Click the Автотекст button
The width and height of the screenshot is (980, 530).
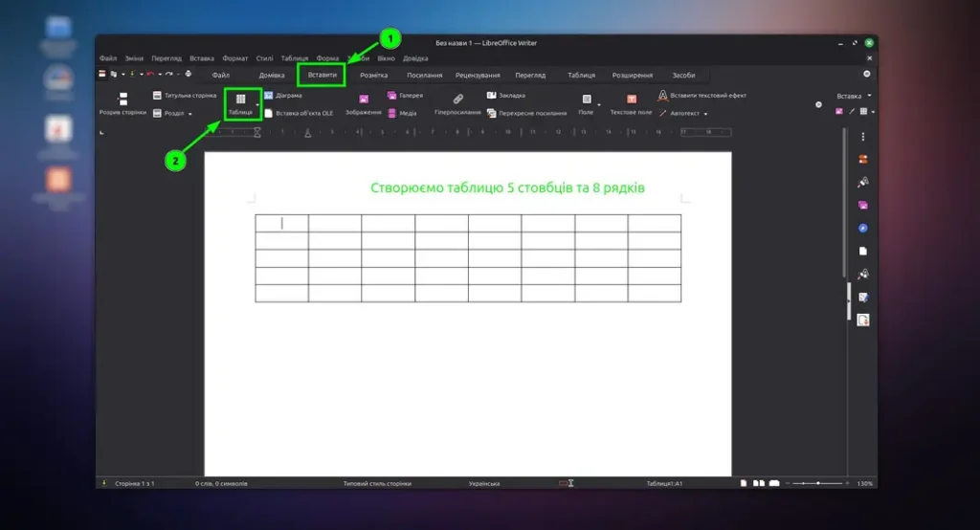click(679, 113)
